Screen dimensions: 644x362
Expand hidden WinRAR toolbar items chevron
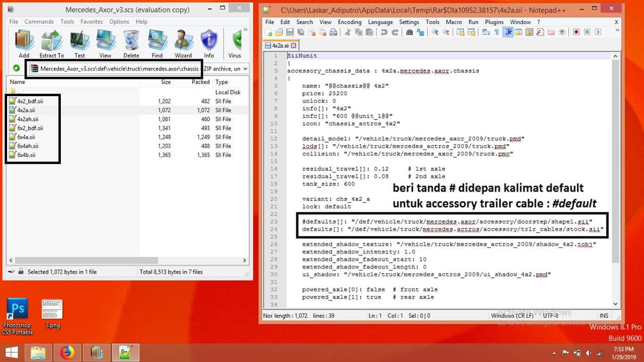pyautogui.click(x=245, y=30)
